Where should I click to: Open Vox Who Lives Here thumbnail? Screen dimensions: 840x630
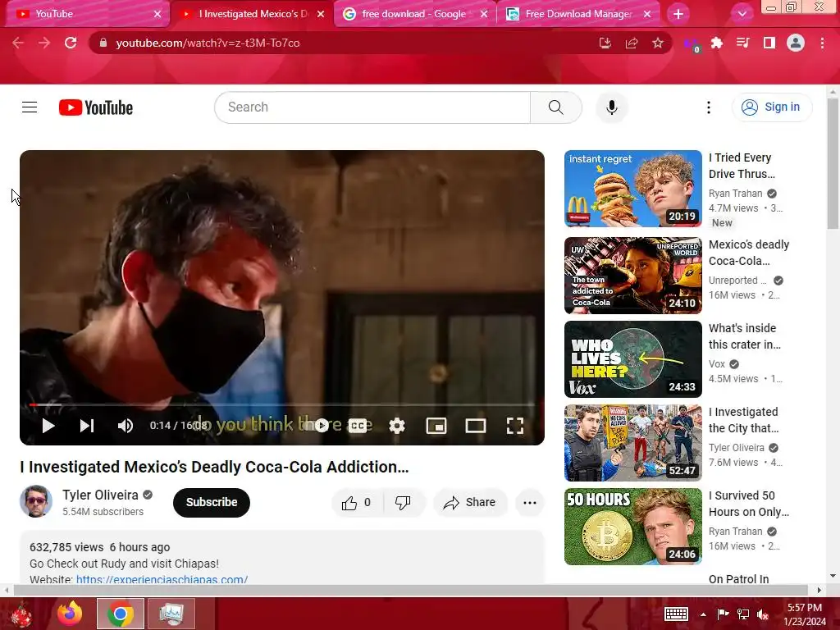tap(633, 359)
